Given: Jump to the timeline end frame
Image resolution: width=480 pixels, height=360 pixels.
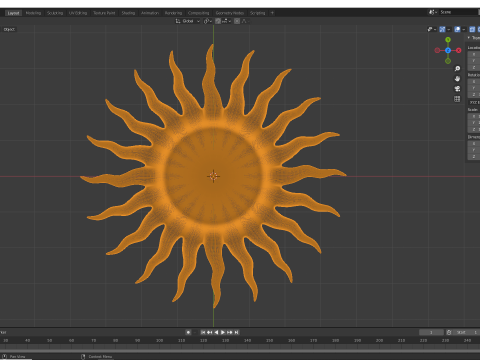Looking at the screenshot, I should 236,332.
